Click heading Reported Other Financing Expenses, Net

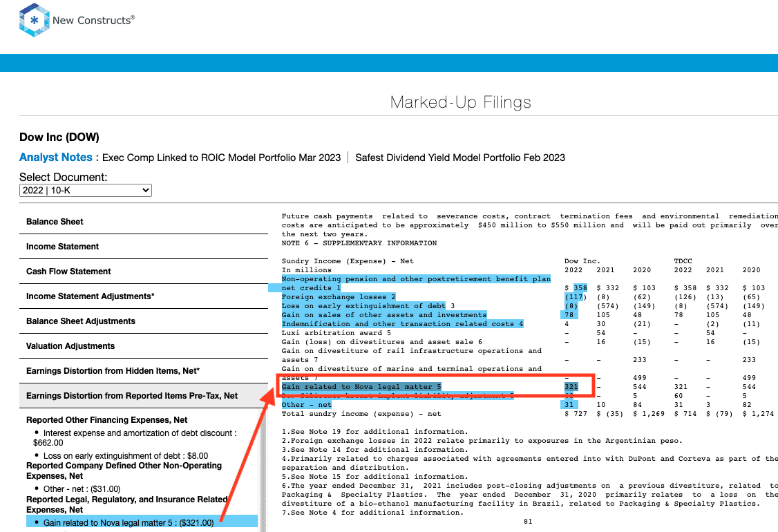coord(106,420)
